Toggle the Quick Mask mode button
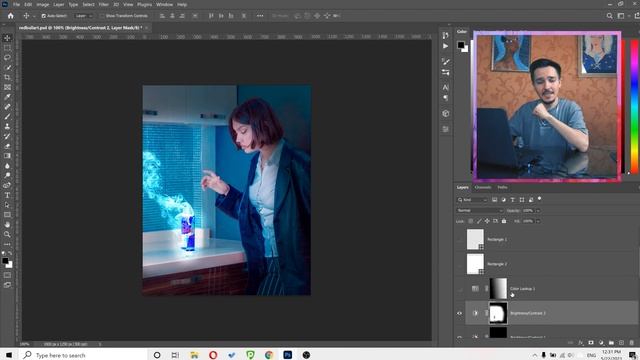Image resolution: width=640 pixels, height=360 pixels. click(x=7, y=275)
